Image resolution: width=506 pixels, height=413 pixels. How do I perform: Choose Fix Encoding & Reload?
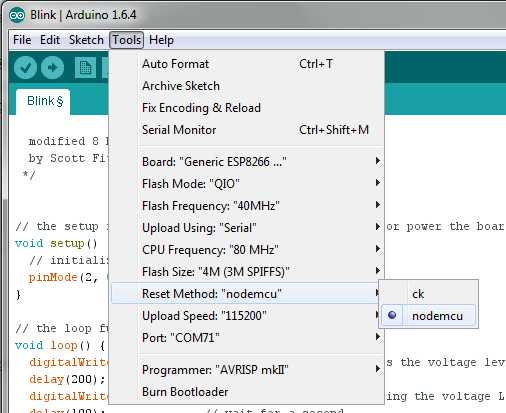(x=247, y=108)
